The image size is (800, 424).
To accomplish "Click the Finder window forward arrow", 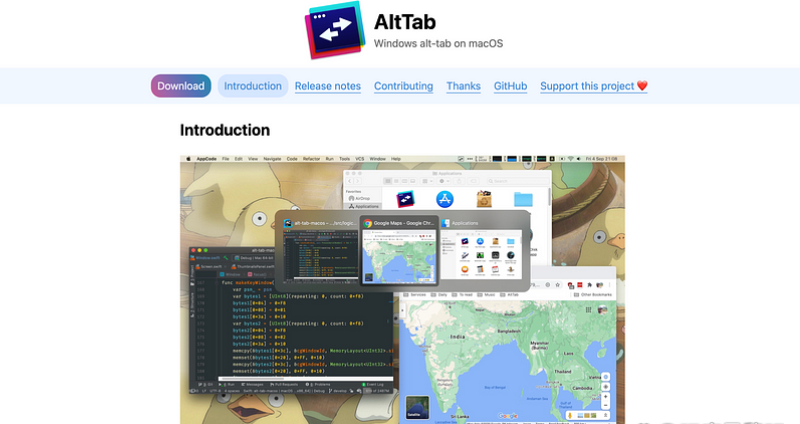I will (357, 181).
